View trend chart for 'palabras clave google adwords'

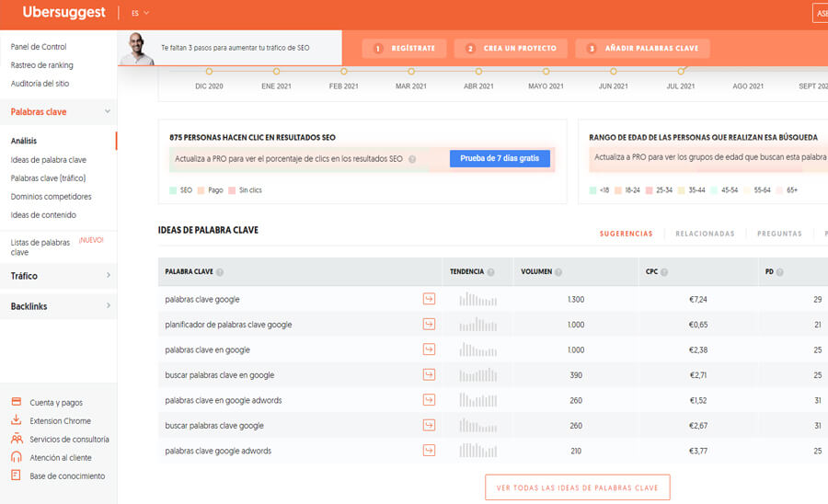click(477, 451)
